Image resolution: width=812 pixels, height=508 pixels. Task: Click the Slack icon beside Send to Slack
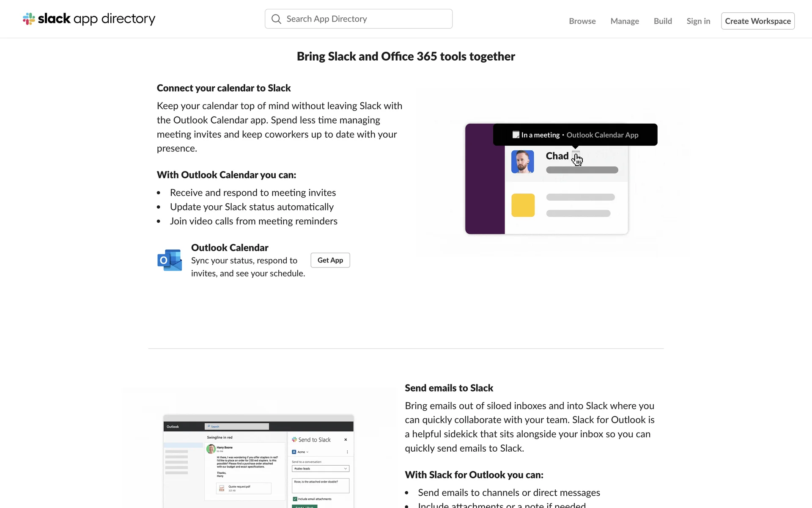pos(294,439)
